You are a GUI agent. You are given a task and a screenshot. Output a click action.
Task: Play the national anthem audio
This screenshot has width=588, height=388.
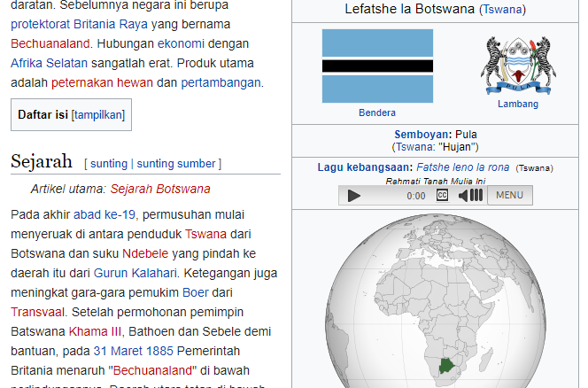point(353,196)
